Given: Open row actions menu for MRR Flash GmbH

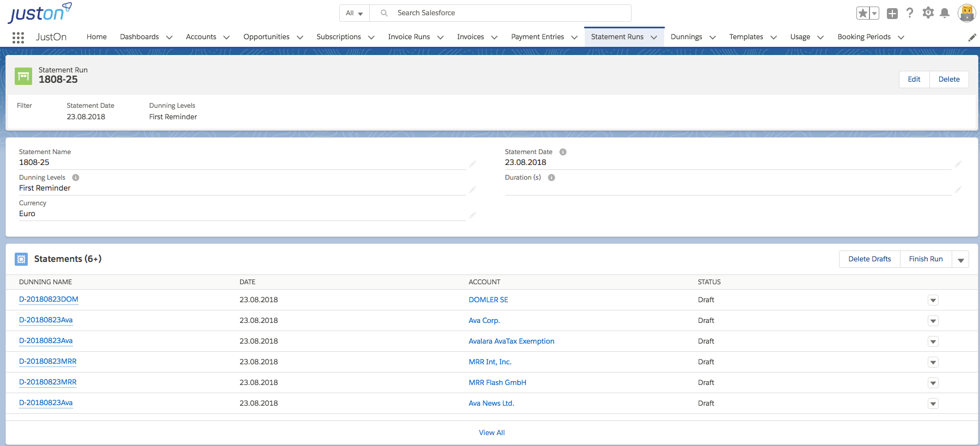Looking at the screenshot, I should (933, 383).
